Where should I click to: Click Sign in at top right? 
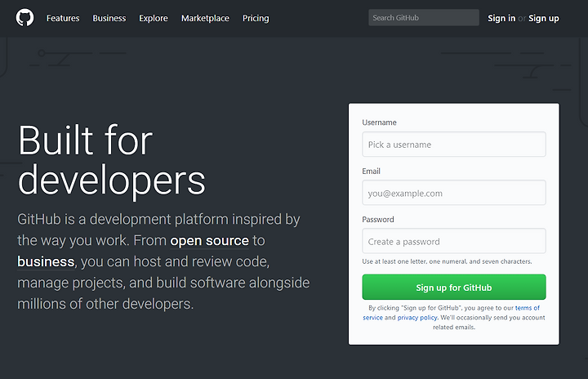501,18
